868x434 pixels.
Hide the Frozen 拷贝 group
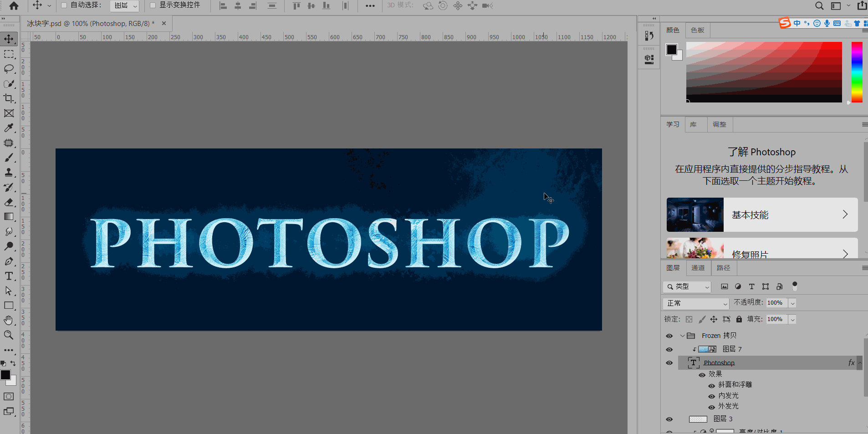pos(669,336)
